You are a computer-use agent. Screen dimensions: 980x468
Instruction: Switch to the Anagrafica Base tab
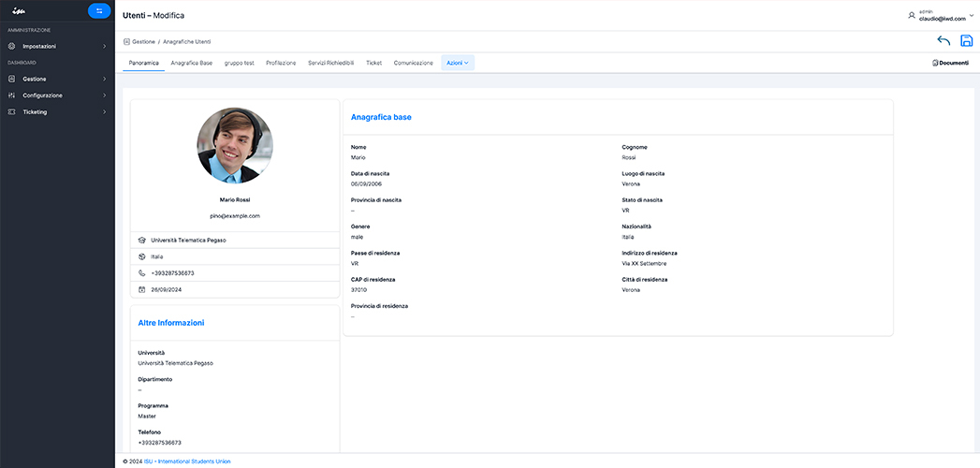tap(192, 63)
